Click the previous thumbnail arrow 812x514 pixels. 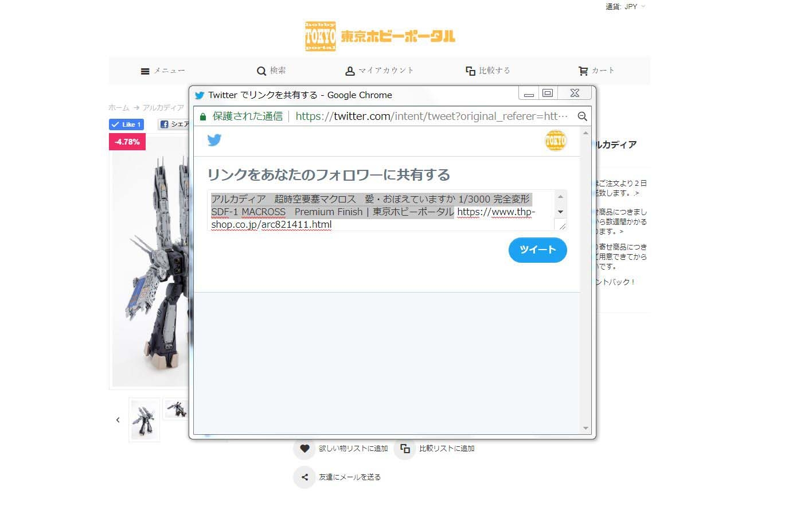pos(118,420)
